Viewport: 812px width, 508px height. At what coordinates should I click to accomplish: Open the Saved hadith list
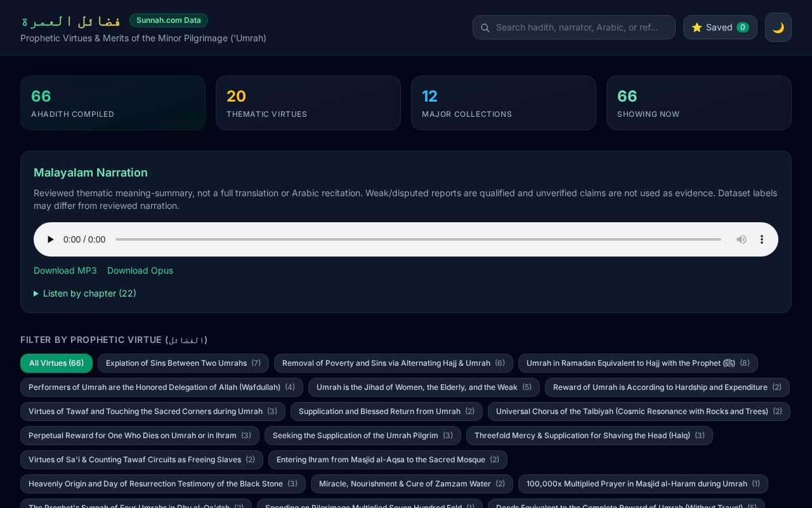[x=720, y=27]
